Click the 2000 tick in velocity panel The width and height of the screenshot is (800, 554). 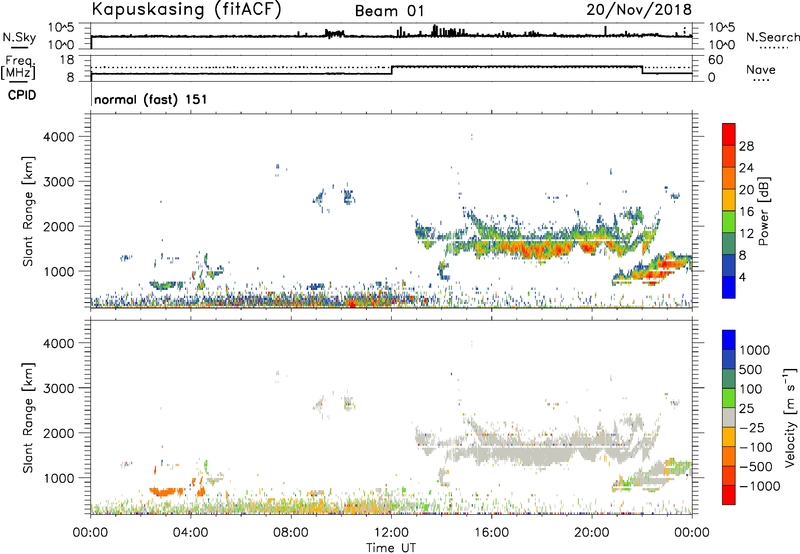click(x=59, y=433)
